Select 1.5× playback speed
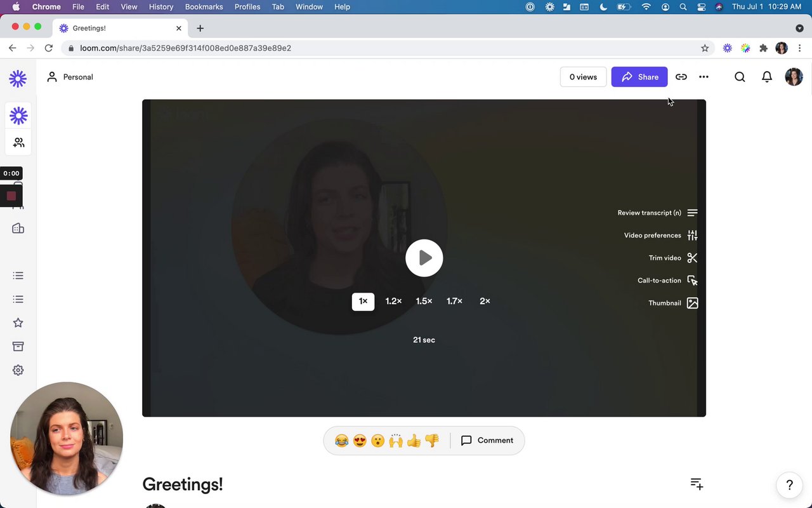812x508 pixels. point(424,302)
